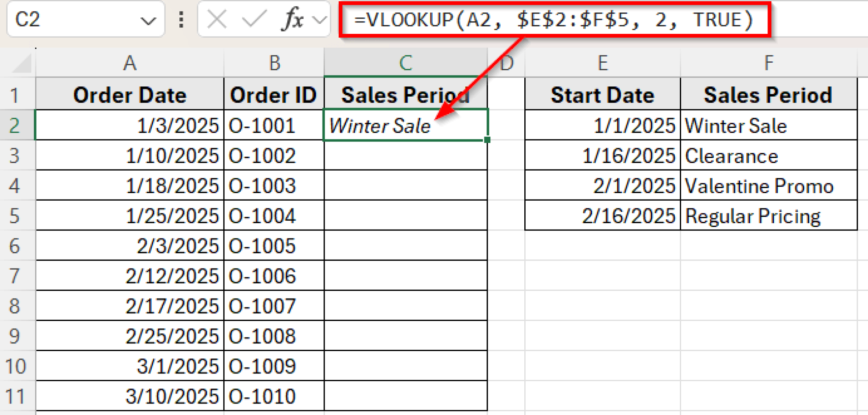
Task: Click the formula bar containing the VLOOKUP formula
Action: click(x=551, y=19)
